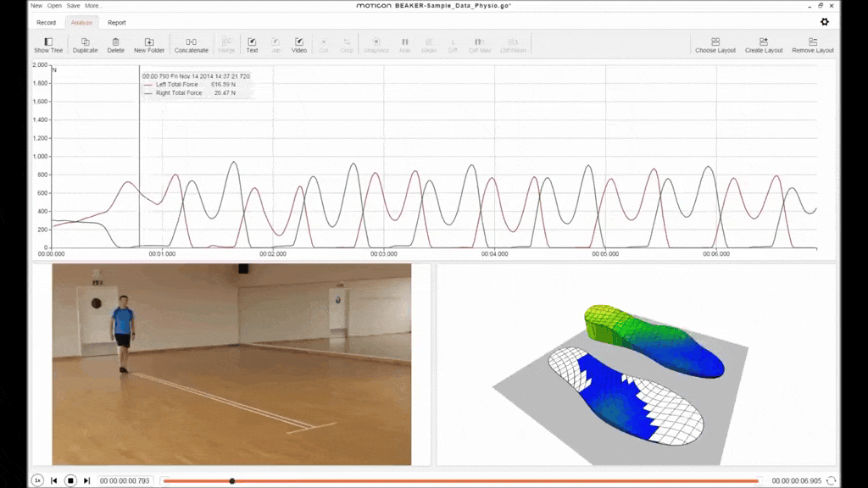The image size is (868, 488).
Task: Click Save in the top menu
Action: tap(74, 5)
